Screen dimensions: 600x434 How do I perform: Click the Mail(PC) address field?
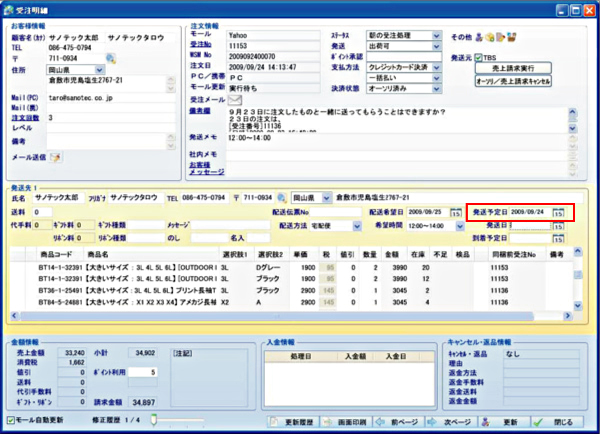[x=111, y=98]
